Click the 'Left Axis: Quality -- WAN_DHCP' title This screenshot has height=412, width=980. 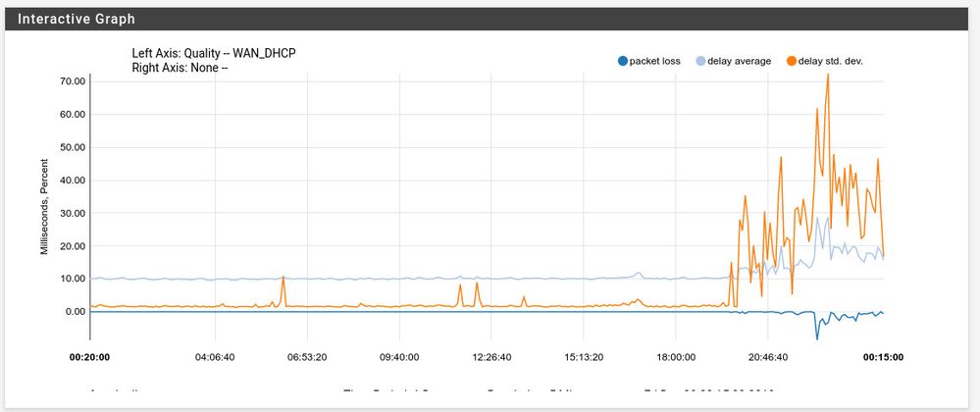(214, 53)
